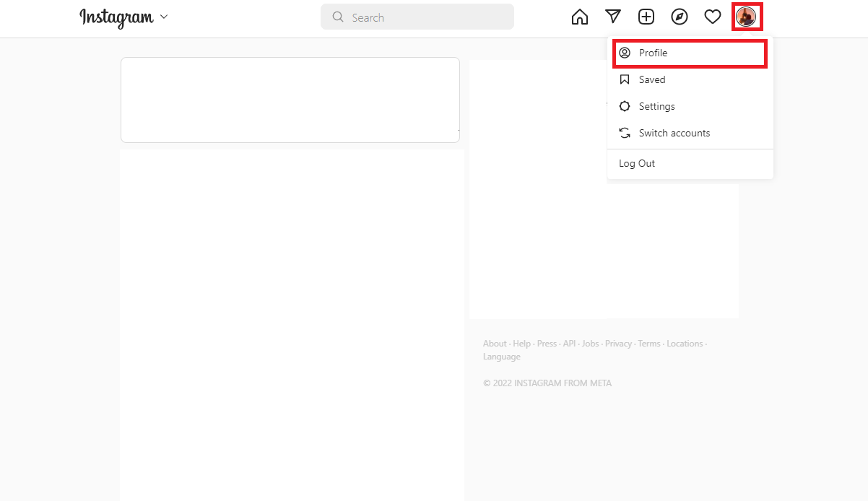Click the Settings gear icon

625,106
